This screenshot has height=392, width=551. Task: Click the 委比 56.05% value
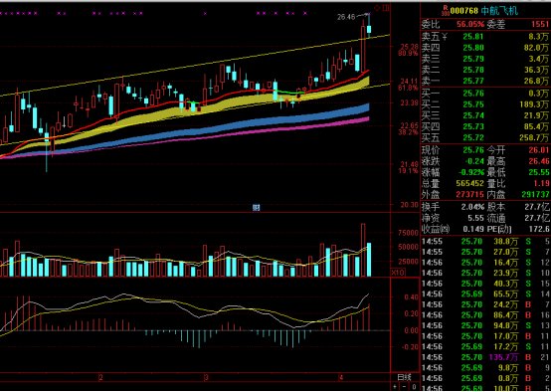[x=470, y=24]
